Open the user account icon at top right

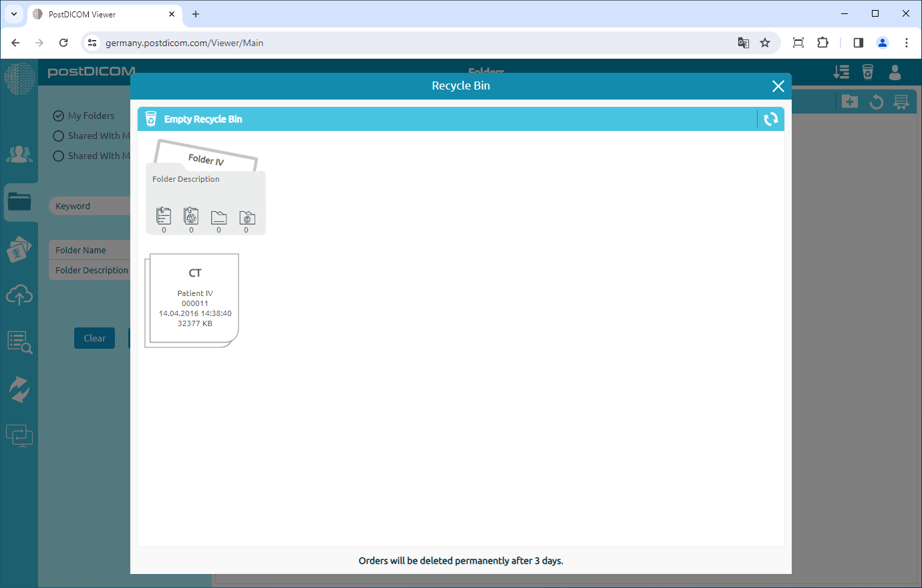coord(895,73)
